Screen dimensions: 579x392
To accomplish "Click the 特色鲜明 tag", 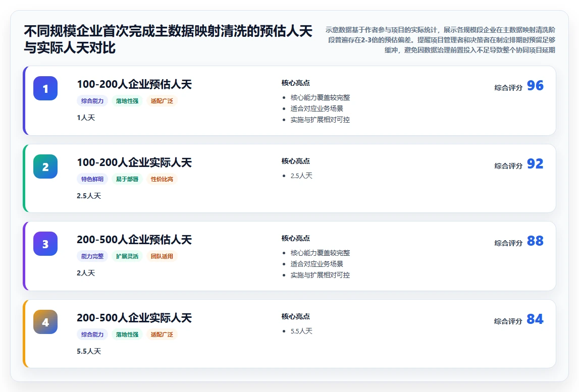I will point(92,179).
